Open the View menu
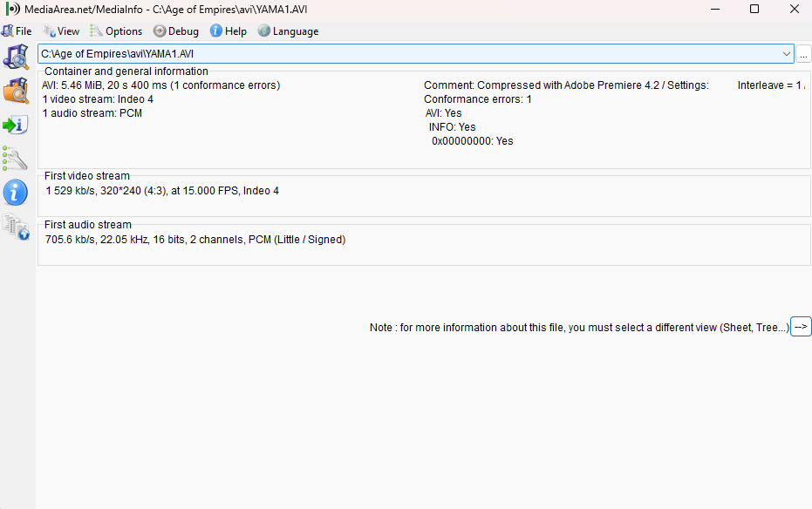Viewport: 812px width, 509px height. 62,31
